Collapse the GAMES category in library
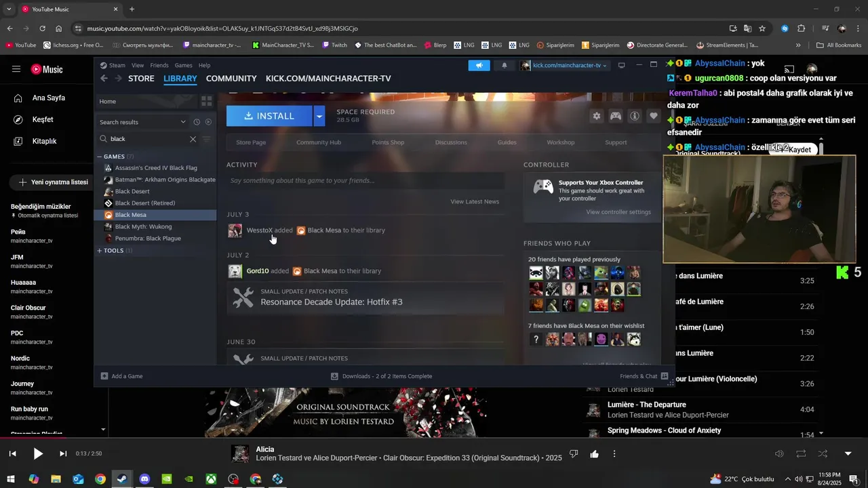This screenshot has height=488, width=868. [x=99, y=157]
